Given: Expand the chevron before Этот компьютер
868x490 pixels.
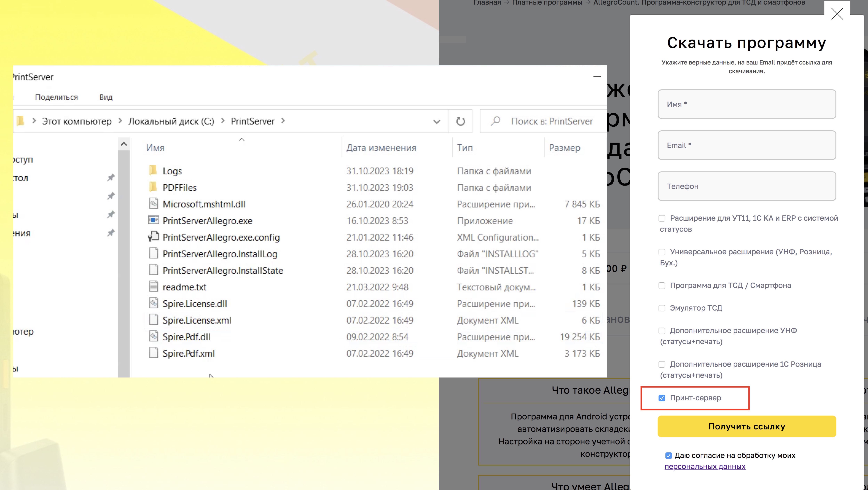Looking at the screenshot, I should tap(34, 121).
